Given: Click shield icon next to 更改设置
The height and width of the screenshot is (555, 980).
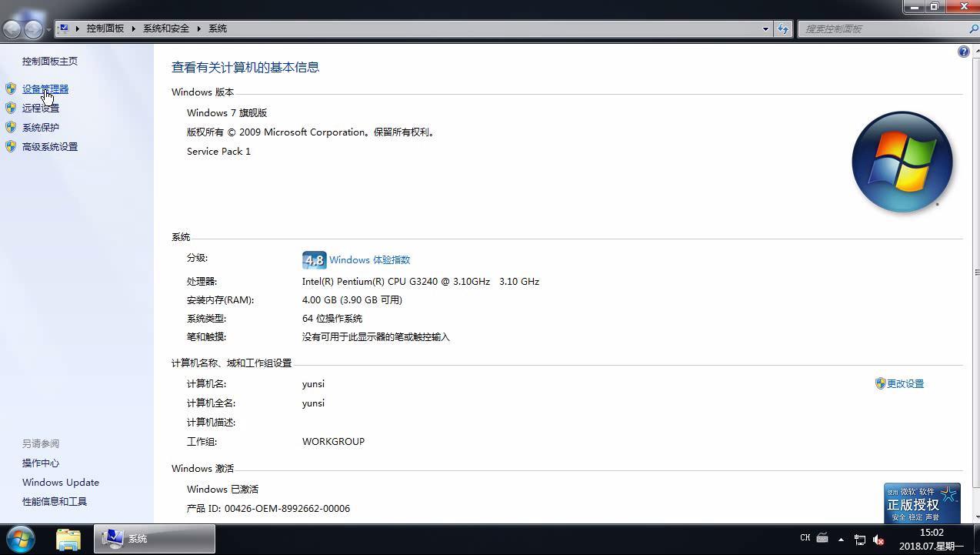Looking at the screenshot, I should (881, 383).
